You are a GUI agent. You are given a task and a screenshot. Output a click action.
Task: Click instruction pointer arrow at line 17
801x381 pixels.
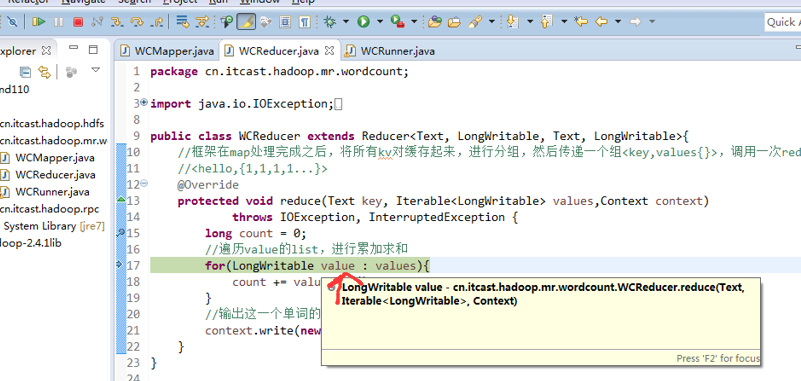pos(120,264)
